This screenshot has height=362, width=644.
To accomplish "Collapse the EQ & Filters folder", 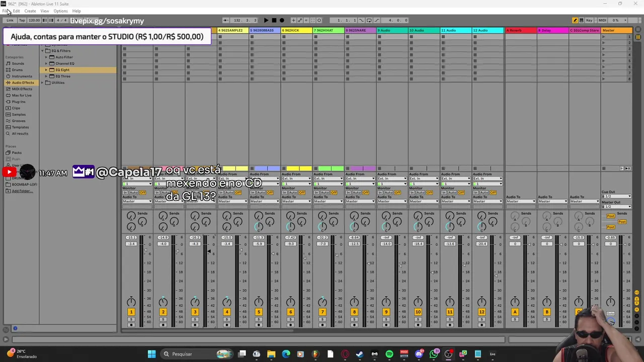I will [x=43, y=51].
